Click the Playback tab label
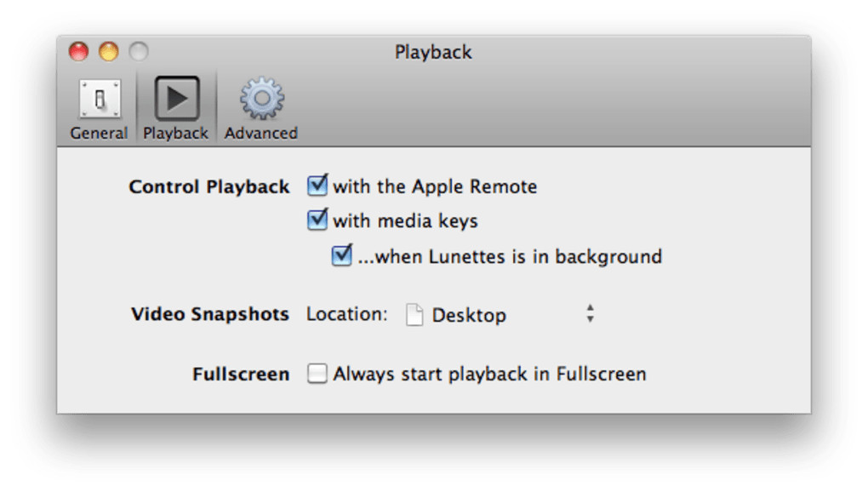Image resolution: width=868 pixels, height=492 pixels. [175, 134]
